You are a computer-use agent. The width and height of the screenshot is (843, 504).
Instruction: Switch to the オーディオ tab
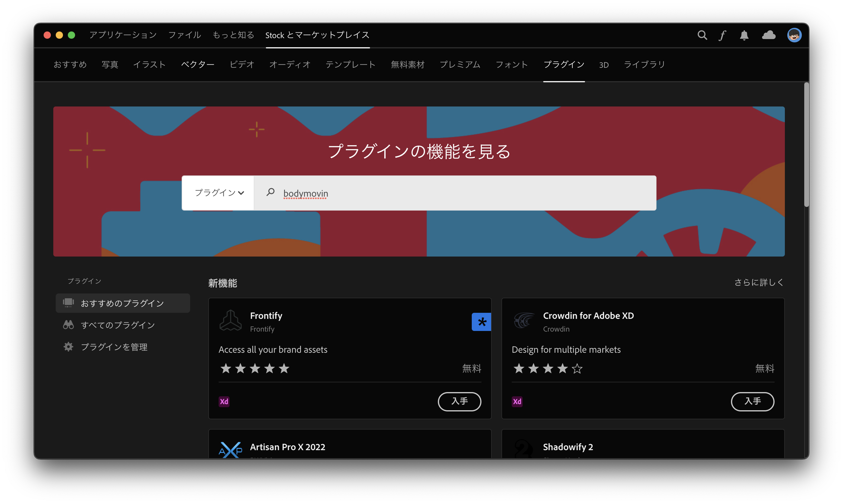click(289, 64)
